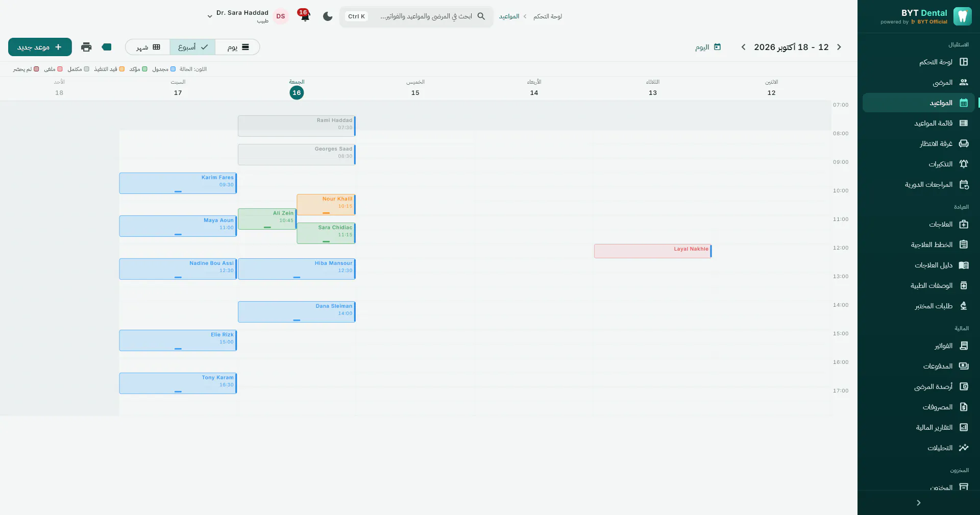Go to next week with arrow
This screenshot has width=980, height=515.
tap(744, 47)
